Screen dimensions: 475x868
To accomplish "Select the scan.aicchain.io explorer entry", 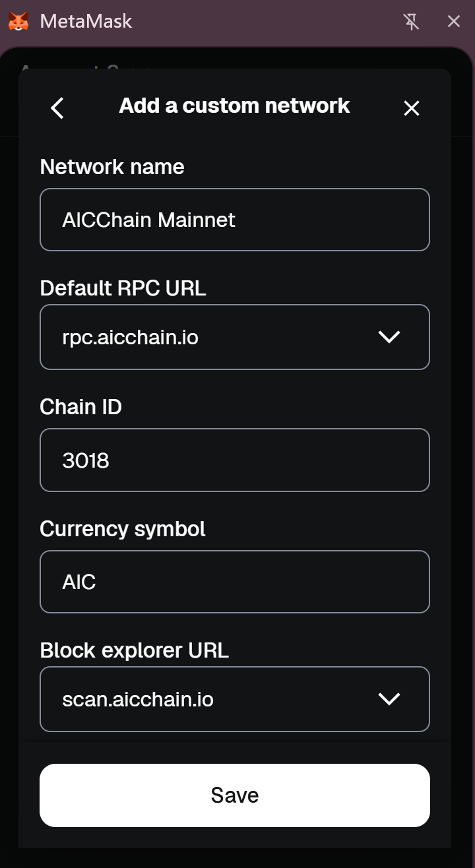I will click(x=138, y=699).
